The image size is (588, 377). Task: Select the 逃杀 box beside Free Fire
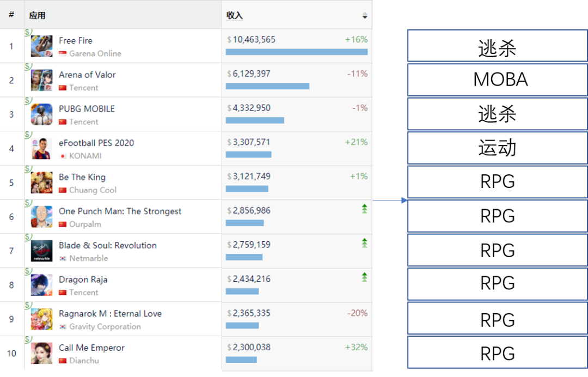(498, 45)
